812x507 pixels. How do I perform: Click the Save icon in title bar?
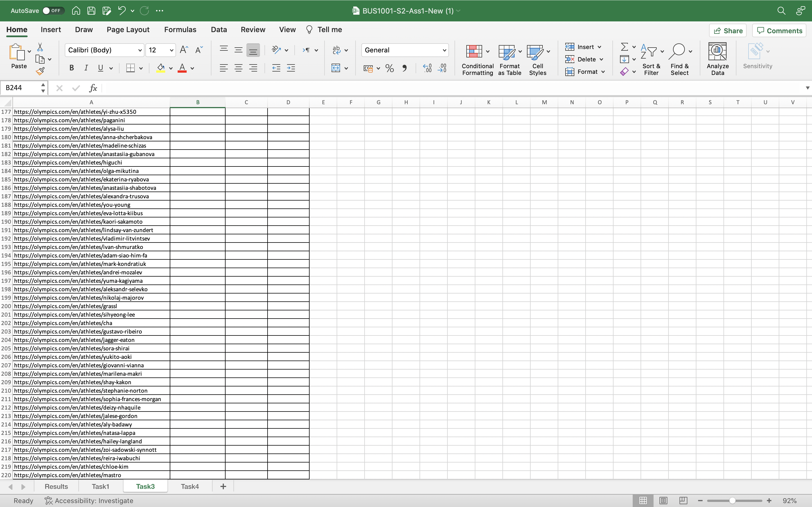91,11
